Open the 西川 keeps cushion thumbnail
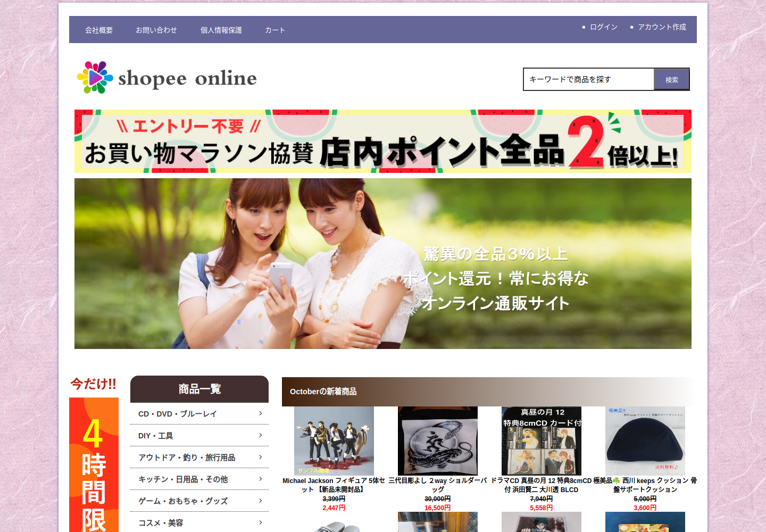The image size is (766, 532). click(x=645, y=441)
